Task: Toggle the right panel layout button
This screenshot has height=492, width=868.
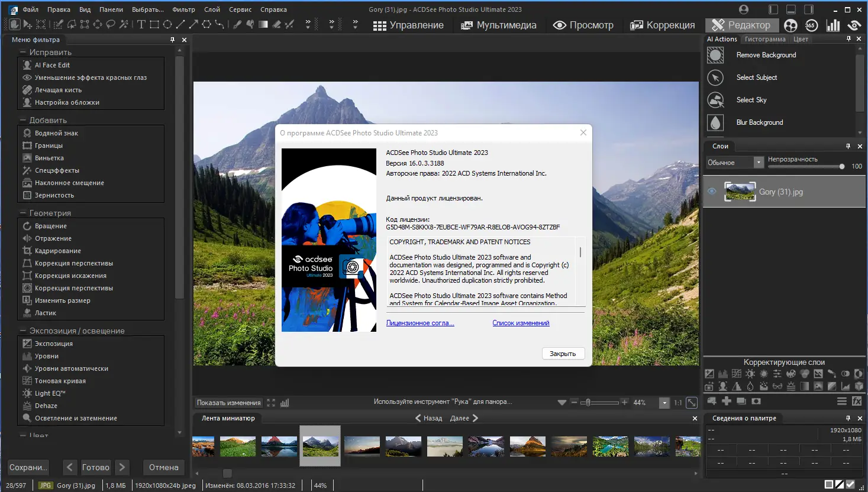Action: coord(809,9)
